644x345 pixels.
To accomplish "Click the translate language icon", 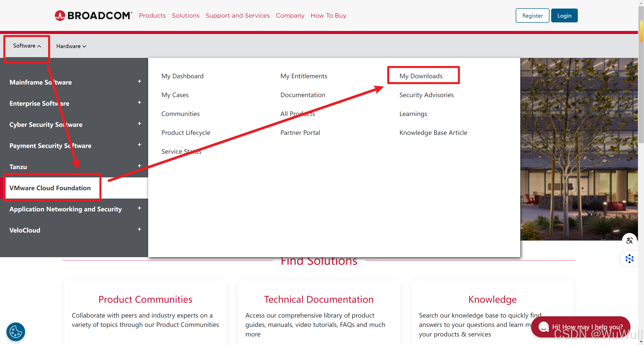I will [x=629, y=241].
